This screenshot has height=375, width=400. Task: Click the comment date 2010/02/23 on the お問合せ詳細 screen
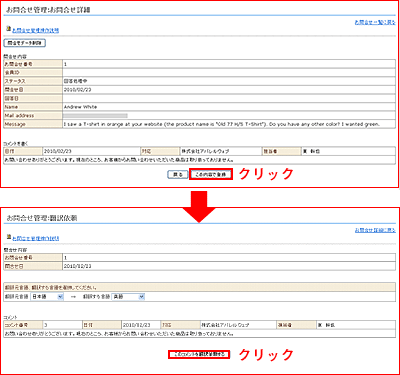click(58, 151)
